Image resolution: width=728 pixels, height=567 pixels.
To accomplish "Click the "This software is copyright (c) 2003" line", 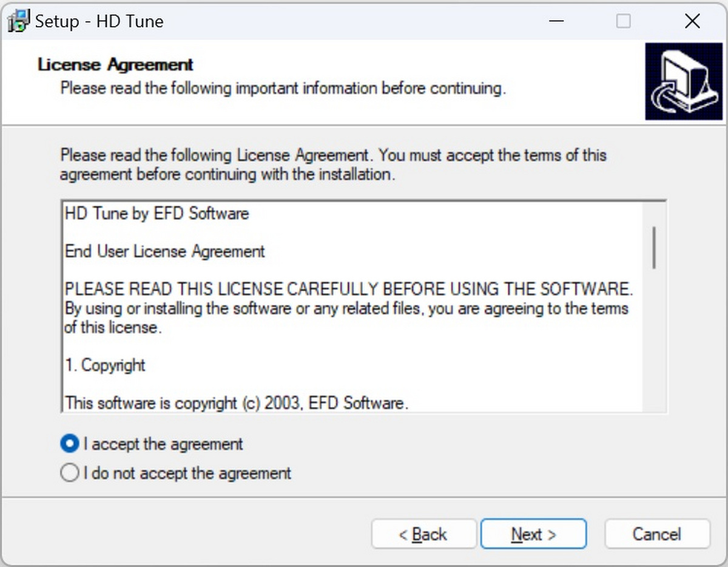I will click(x=236, y=403).
